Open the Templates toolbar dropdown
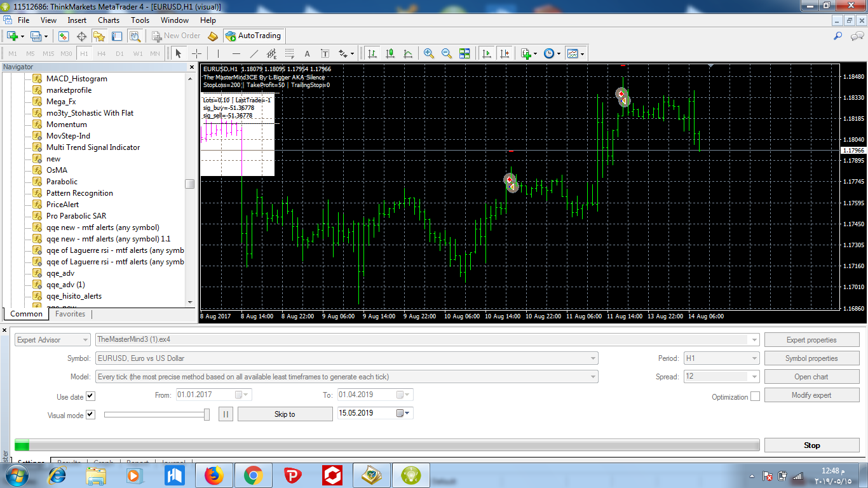 point(575,53)
